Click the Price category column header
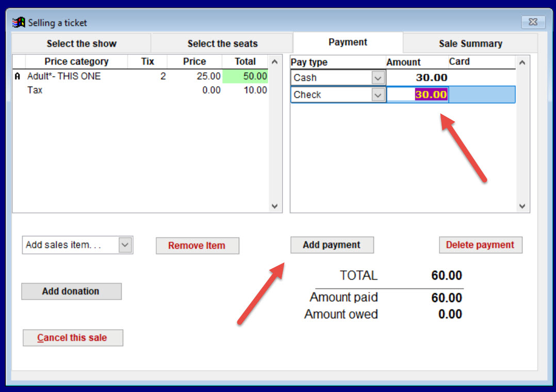 [x=76, y=62]
